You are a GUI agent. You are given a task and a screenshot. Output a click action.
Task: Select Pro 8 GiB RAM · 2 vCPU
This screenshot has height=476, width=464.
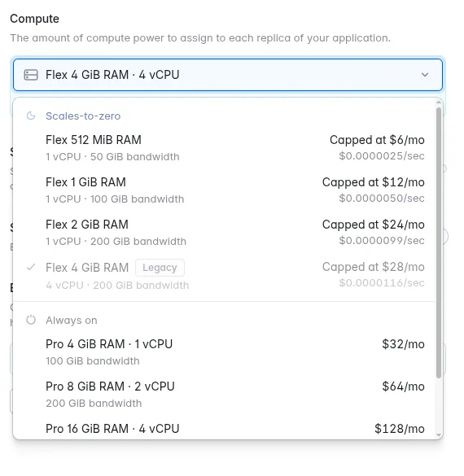[x=225, y=395]
